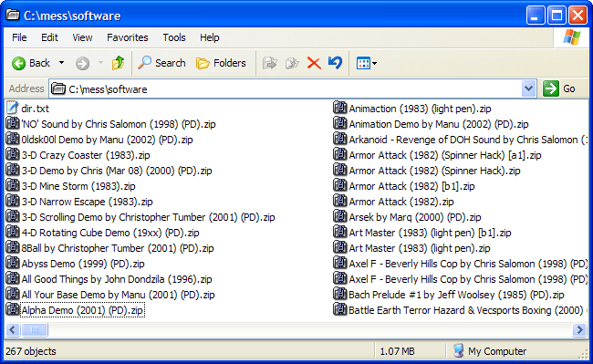
Task: Click the horizontal scrollbar left arrow
Action: click(13, 330)
